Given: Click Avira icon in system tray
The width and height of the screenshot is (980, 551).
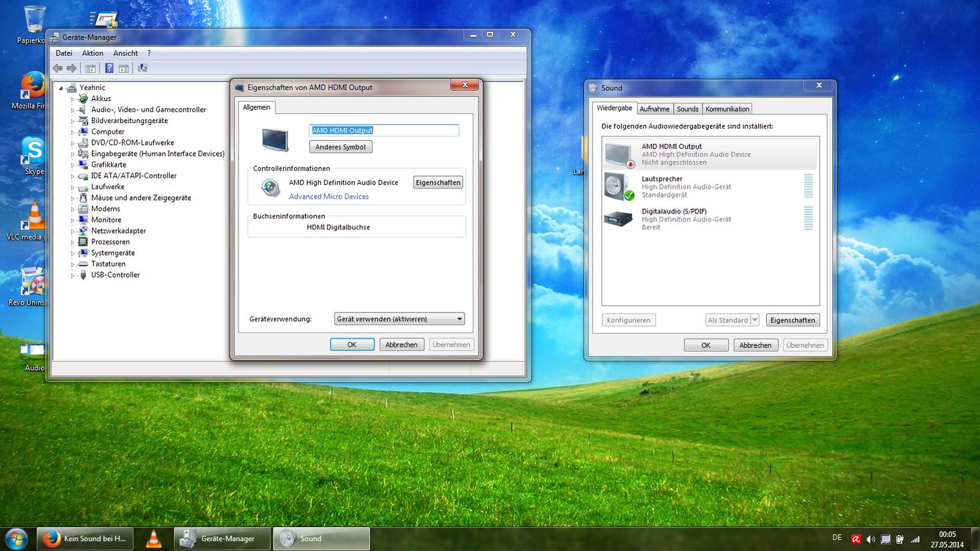Looking at the screenshot, I should tap(856, 539).
